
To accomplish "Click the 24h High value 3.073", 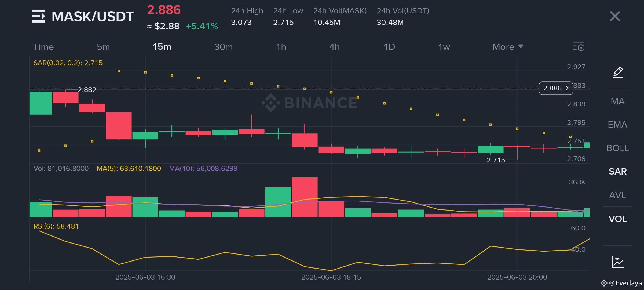I will point(241,22).
